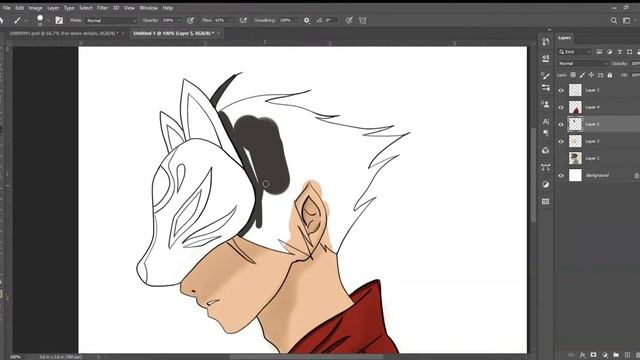Toggle the Brush Settings panel icon
640x360 pixels.
tap(59, 20)
